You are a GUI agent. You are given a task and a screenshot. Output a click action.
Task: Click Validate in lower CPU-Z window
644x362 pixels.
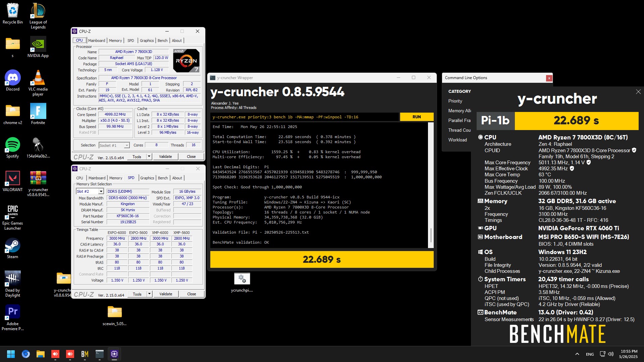tap(166, 294)
